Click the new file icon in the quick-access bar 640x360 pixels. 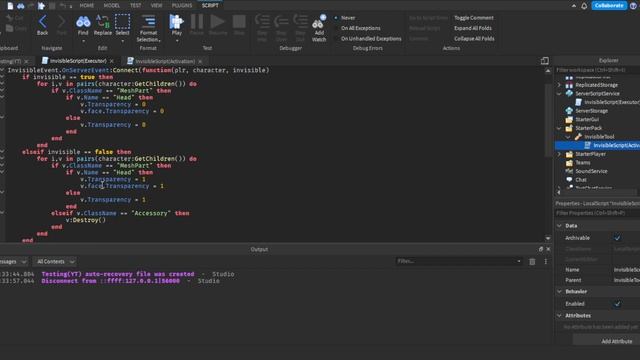[10, 6]
